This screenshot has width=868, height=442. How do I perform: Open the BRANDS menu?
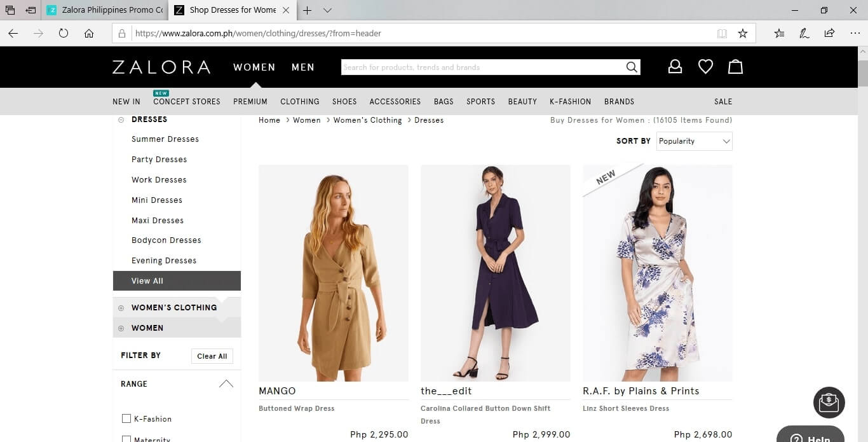point(620,101)
